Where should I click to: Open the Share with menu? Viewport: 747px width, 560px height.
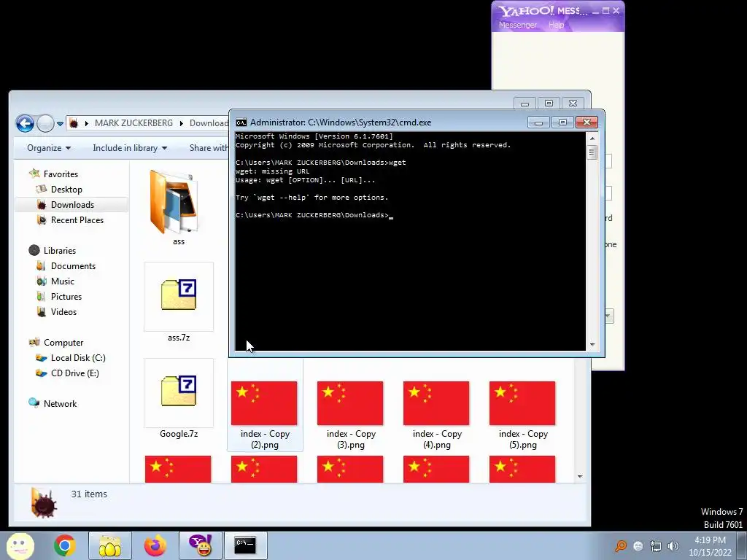(209, 148)
